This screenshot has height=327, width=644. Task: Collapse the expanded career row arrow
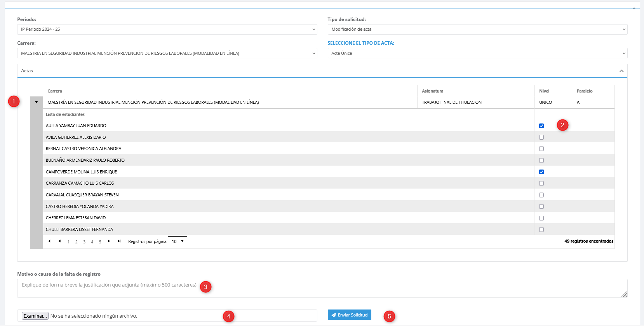pos(37,102)
